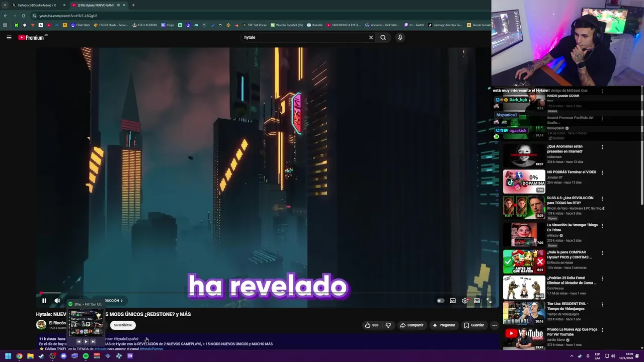Enter fullscreen mode icon
The width and height of the screenshot is (644, 362).
489,301
